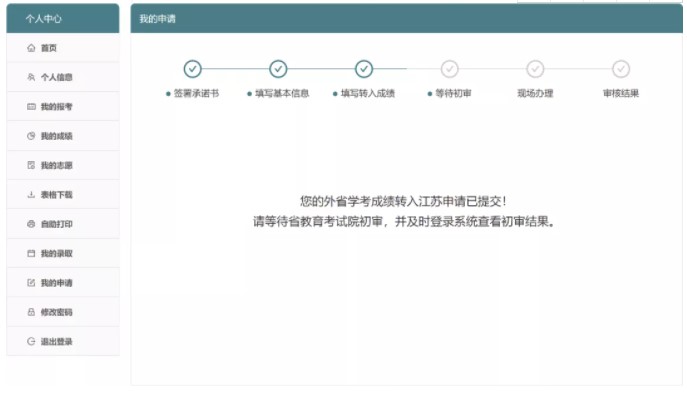The width and height of the screenshot is (687, 401).
Task: Select 我的申请 in the left menu
Action: tap(56, 283)
